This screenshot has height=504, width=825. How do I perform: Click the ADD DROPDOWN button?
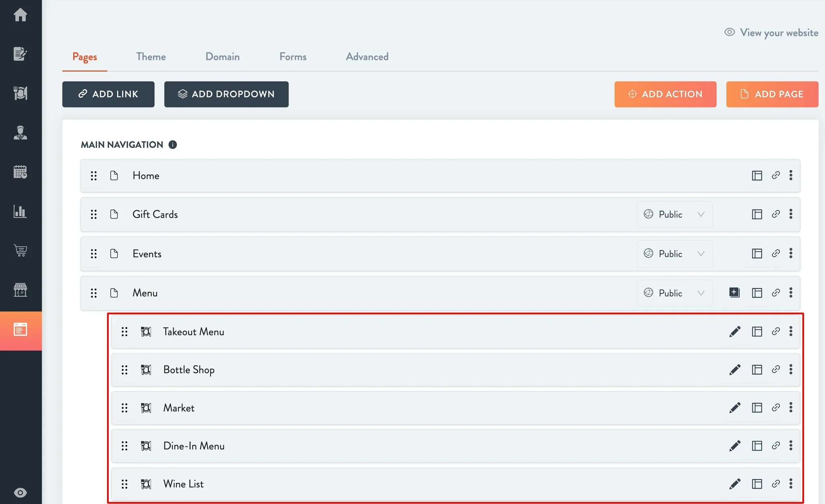coord(226,94)
